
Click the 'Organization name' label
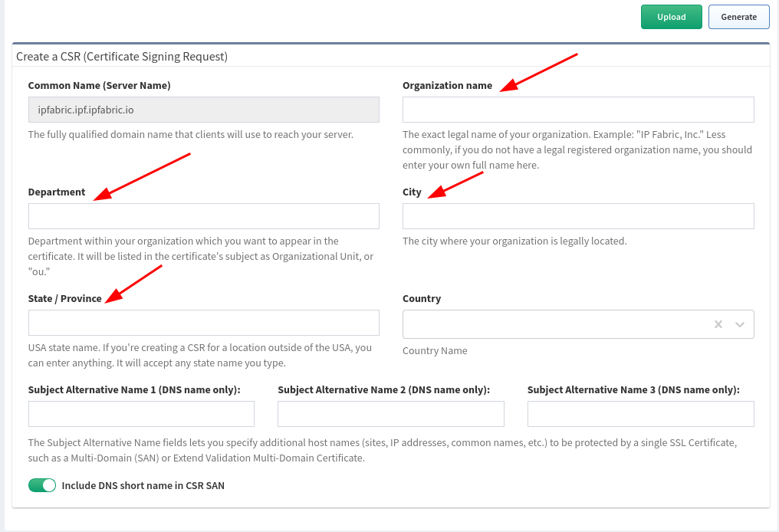tap(447, 85)
